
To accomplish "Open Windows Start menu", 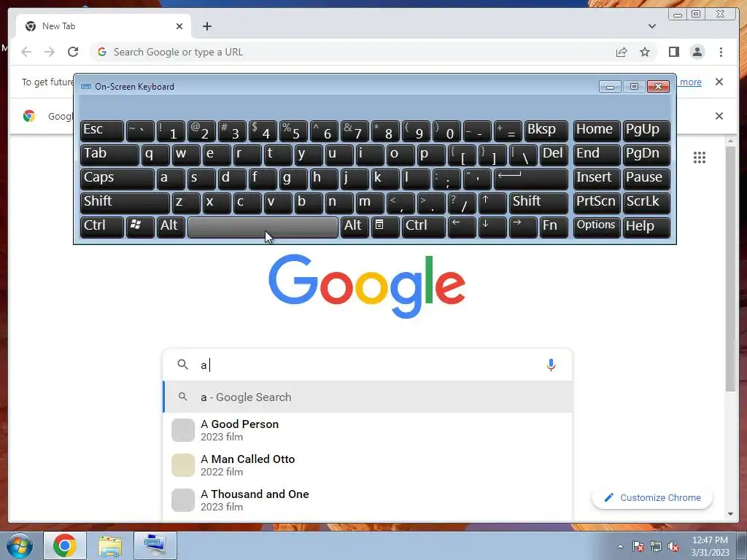I will click(19, 545).
